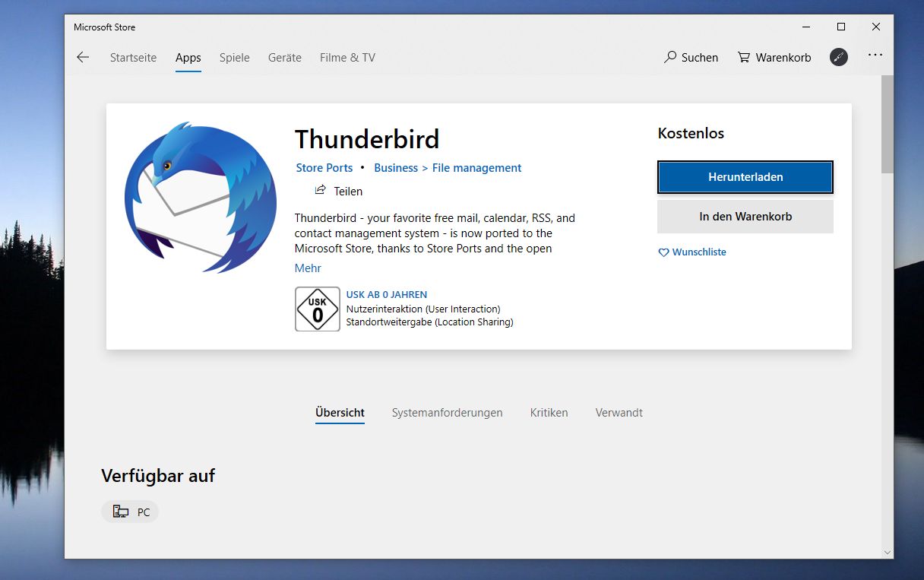This screenshot has width=924, height=580.
Task: Open the Store Ports publisher link
Action: point(324,168)
